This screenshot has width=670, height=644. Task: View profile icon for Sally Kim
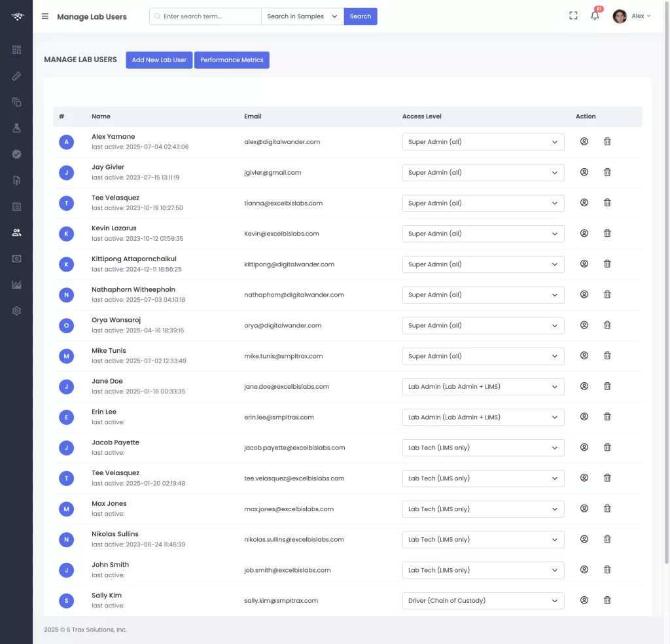(584, 600)
